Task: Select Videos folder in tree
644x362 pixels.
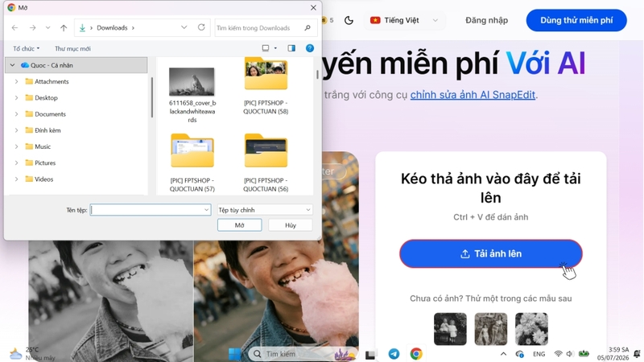Action: click(39, 179)
